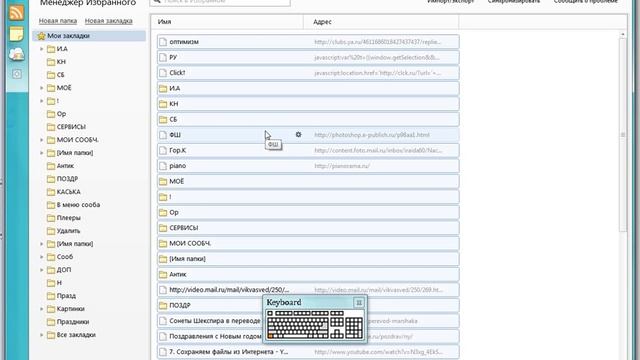Image resolution: width=640 pixels, height=360 pixels.
Task: Click the pause button on the Keyboard overlay
Action: [359, 302]
